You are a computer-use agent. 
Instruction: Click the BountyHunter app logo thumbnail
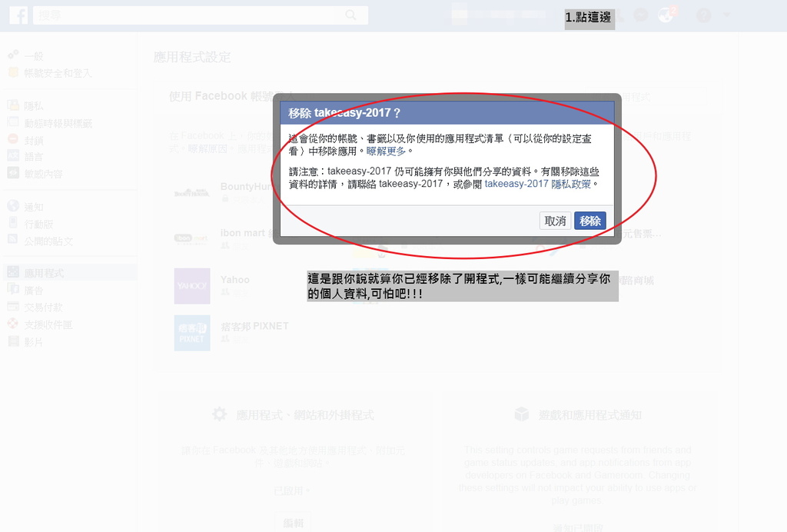(x=191, y=193)
